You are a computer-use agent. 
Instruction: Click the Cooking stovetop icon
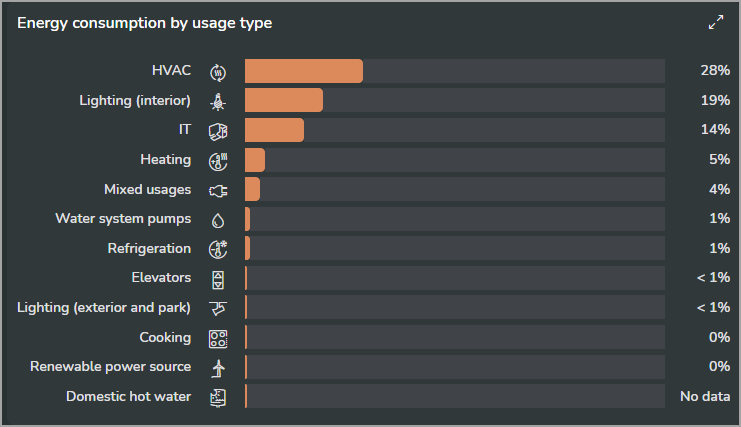point(218,339)
